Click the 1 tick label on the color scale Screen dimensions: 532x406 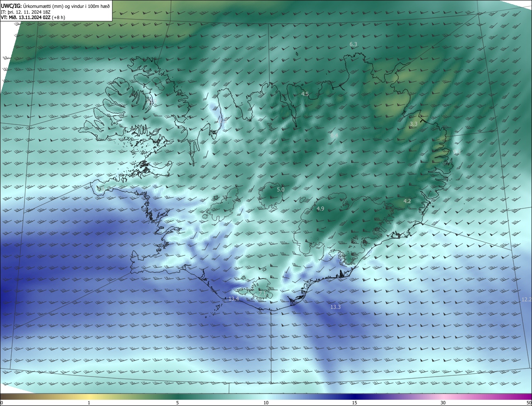pyautogui.click(x=89, y=403)
